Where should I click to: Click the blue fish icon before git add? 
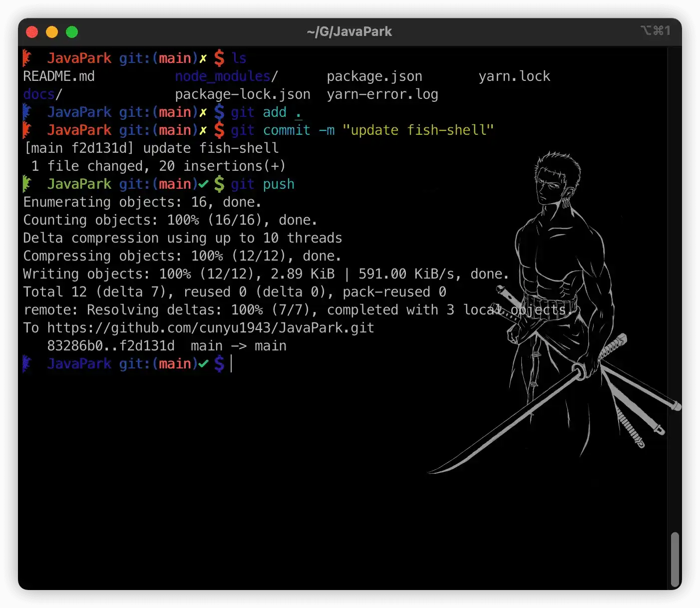27,112
